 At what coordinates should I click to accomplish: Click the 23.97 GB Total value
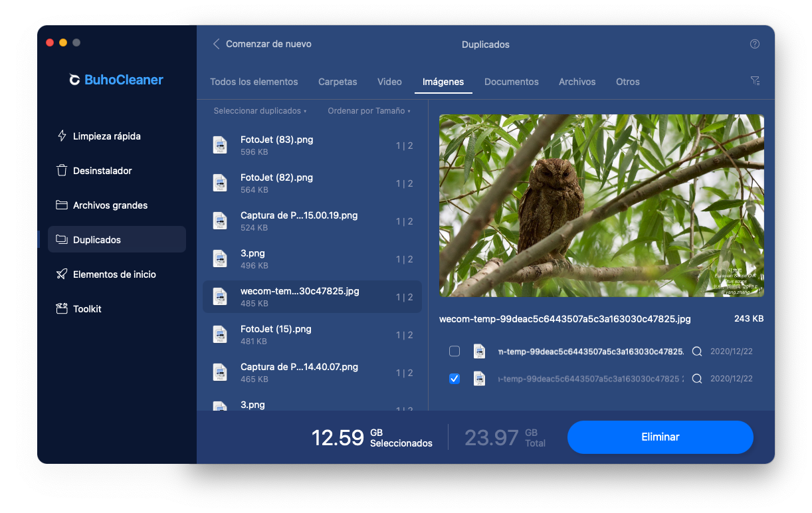click(x=505, y=437)
